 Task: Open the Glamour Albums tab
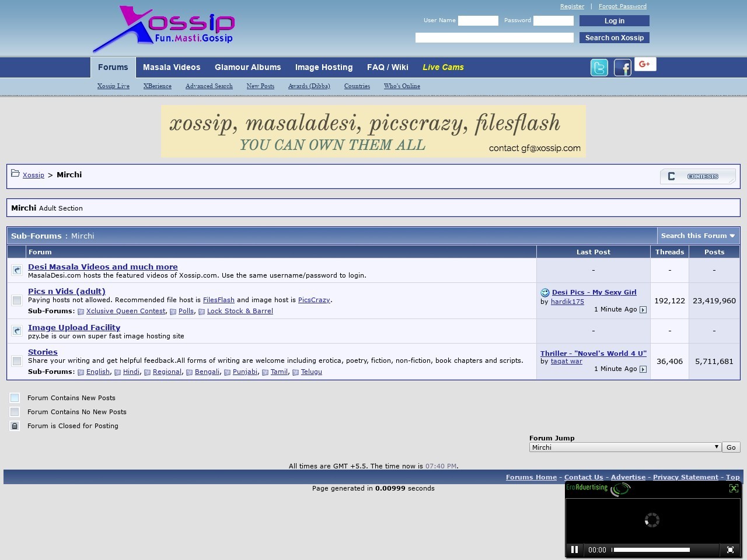click(247, 67)
